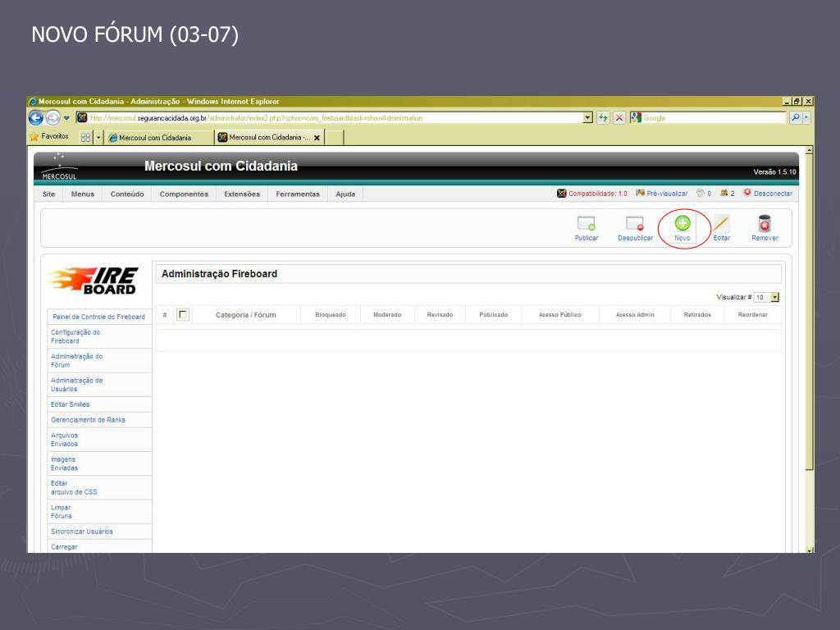Open the Ajuda menu
This screenshot has height=630, width=840.
coord(345,194)
